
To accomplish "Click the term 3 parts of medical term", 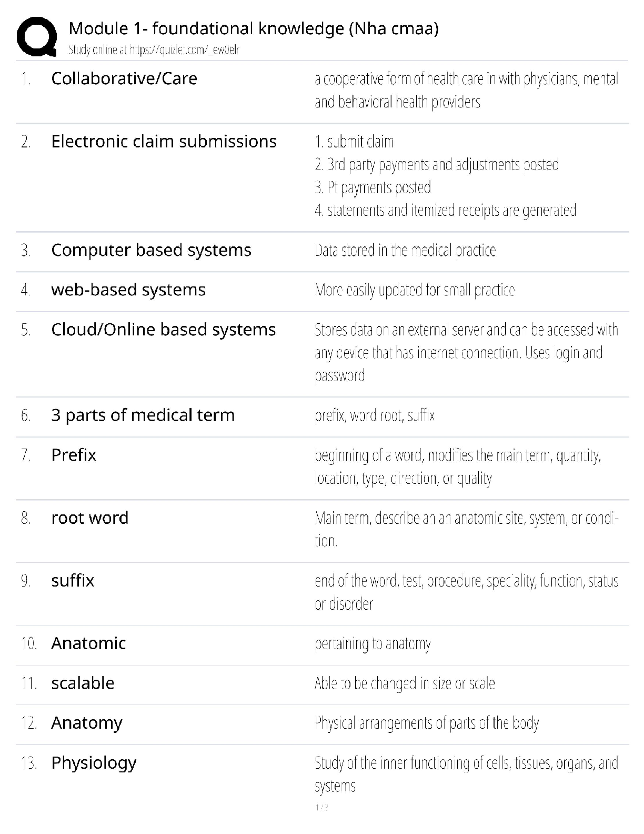I will click(143, 415).
